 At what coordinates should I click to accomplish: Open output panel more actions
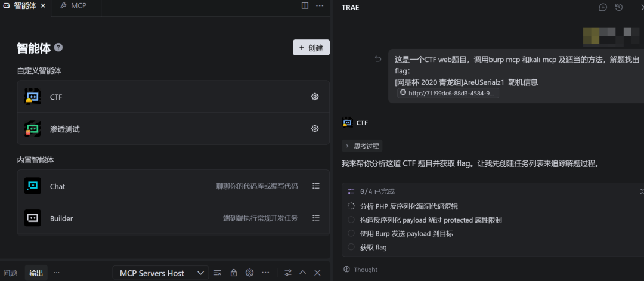pyautogui.click(x=265, y=273)
